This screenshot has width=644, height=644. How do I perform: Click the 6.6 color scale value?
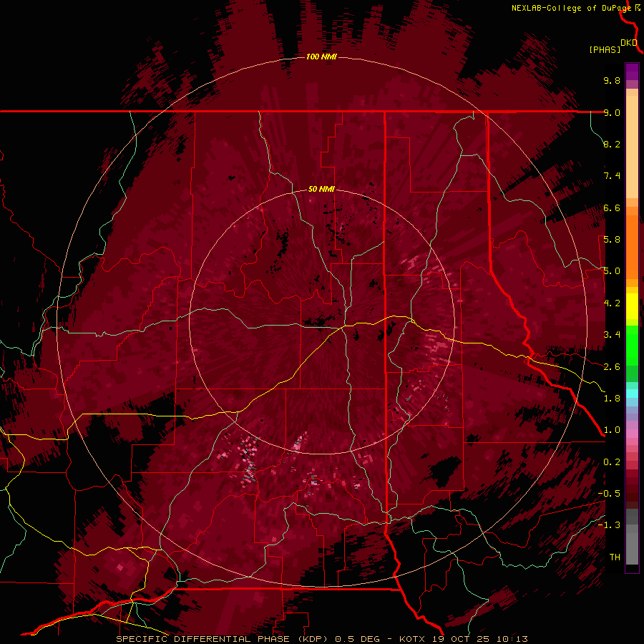pyautogui.click(x=612, y=208)
